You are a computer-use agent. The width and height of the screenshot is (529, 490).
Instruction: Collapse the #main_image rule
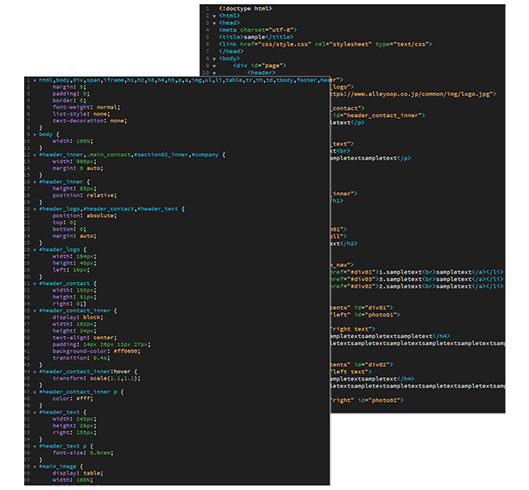coord(35,467)
